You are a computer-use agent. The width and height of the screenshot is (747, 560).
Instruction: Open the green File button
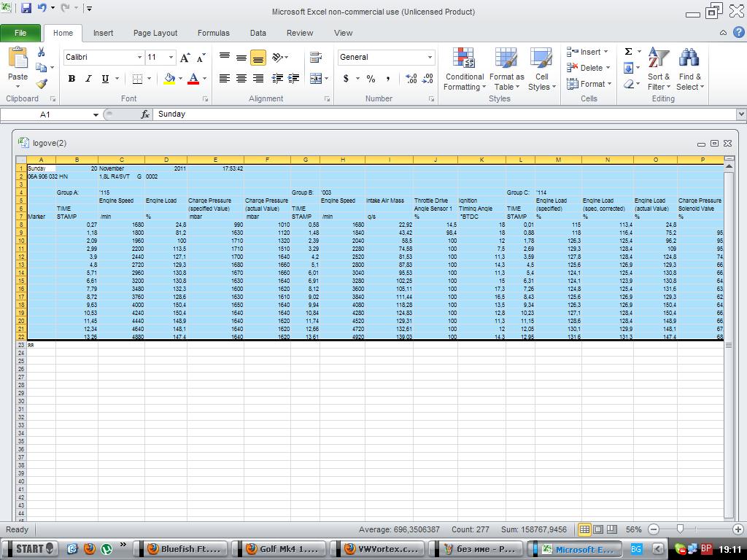pos(20,33)
